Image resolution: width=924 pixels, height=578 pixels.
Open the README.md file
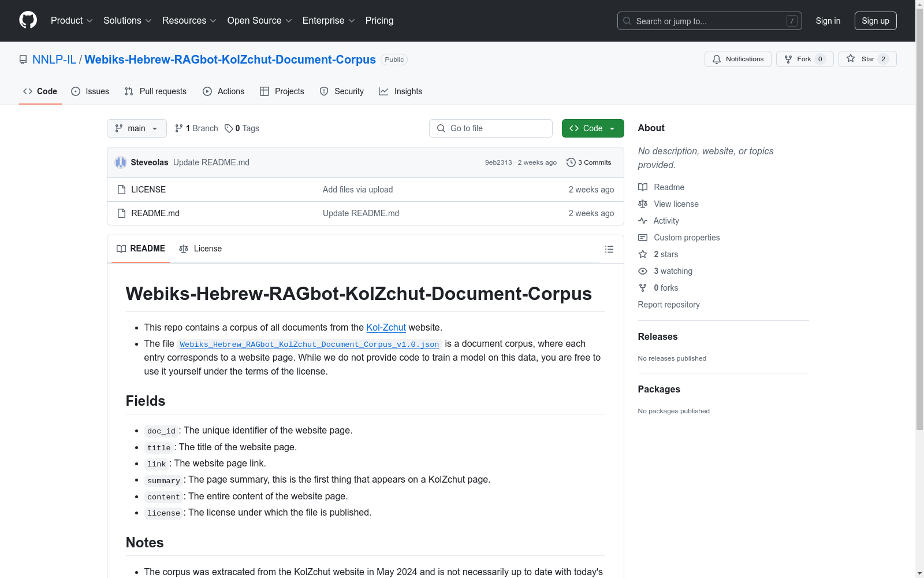click(x=155, y=213)
